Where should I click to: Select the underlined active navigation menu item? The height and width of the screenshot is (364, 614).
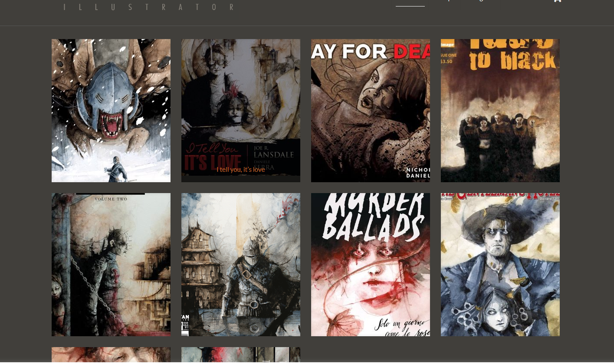pos(410,2)
